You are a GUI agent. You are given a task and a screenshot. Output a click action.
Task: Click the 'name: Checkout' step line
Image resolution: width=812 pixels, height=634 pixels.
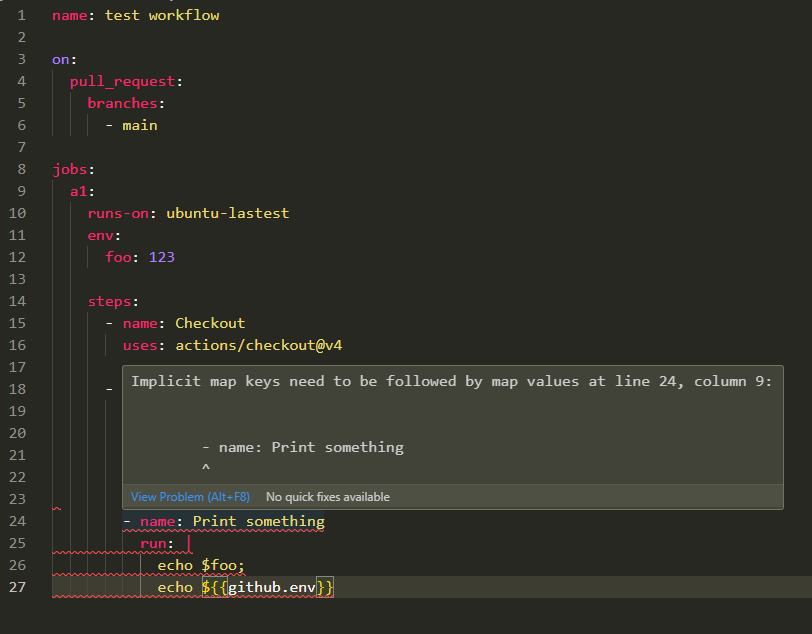point(184,323)
